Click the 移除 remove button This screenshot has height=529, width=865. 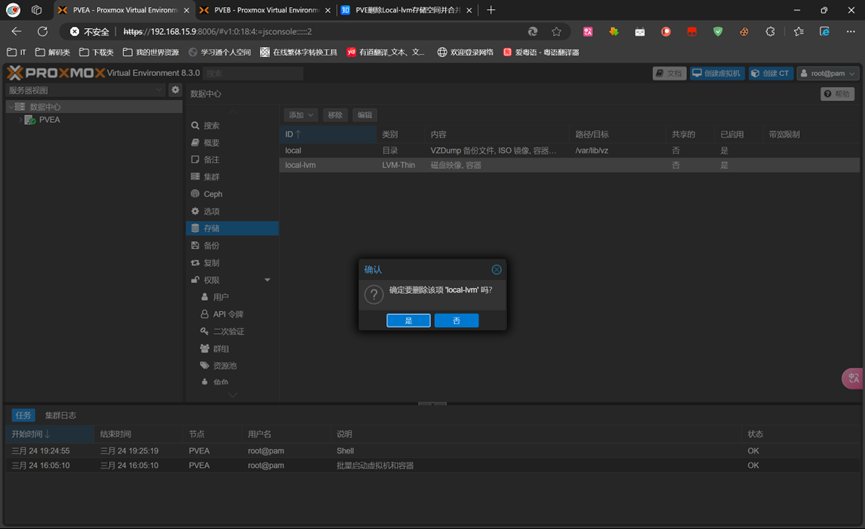(335, 115)
